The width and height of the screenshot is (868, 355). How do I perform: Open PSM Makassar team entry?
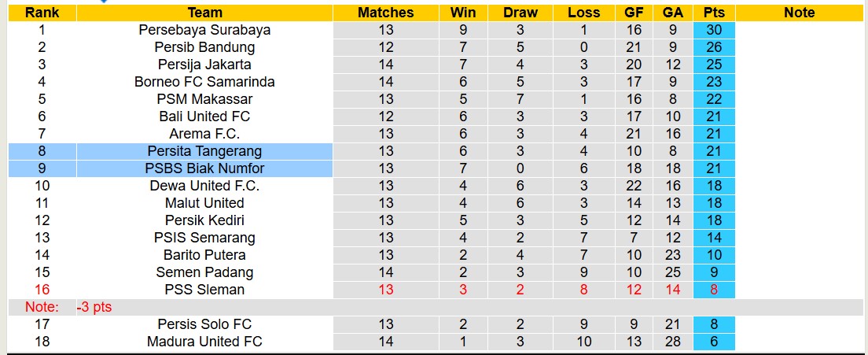204,99
